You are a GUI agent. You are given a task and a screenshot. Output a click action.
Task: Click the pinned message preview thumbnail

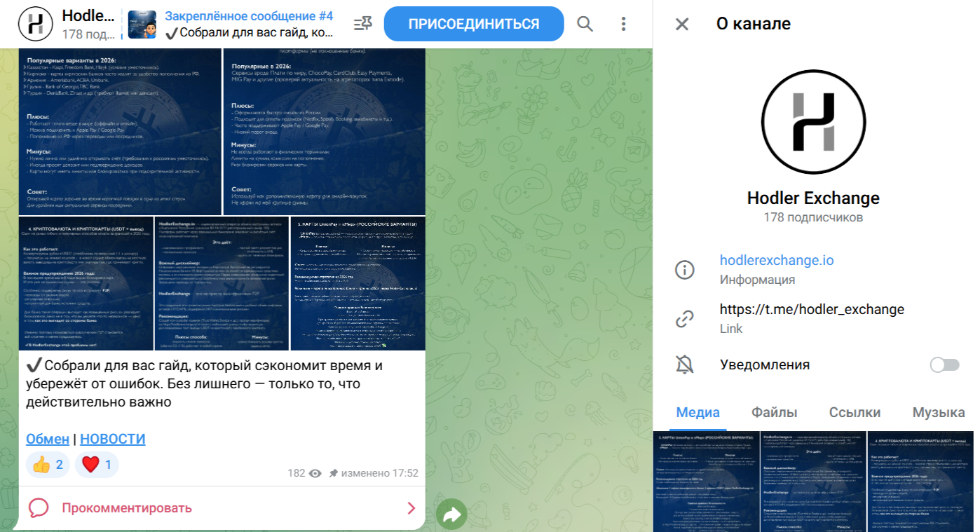(x=142, y=25)
